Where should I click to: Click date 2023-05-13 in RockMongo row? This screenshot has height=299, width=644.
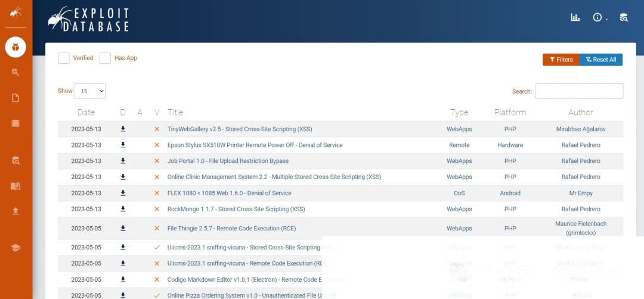(x=86, y=209)
